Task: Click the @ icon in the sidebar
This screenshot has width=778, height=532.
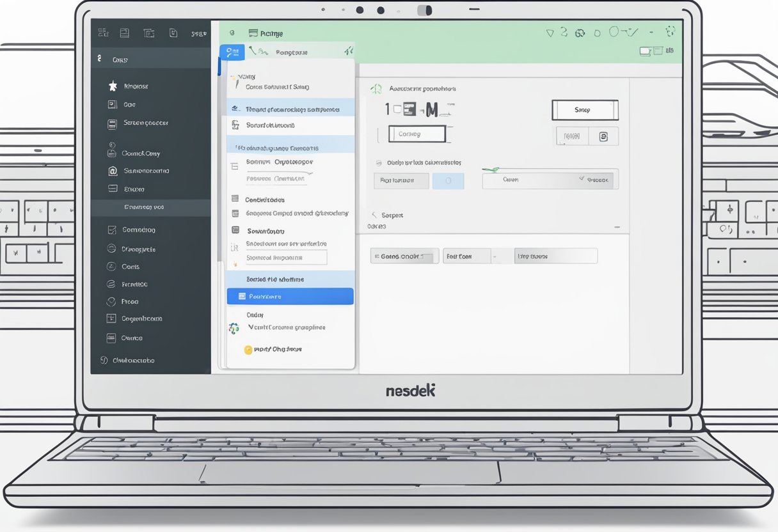Action: click(x=113, y=171)
